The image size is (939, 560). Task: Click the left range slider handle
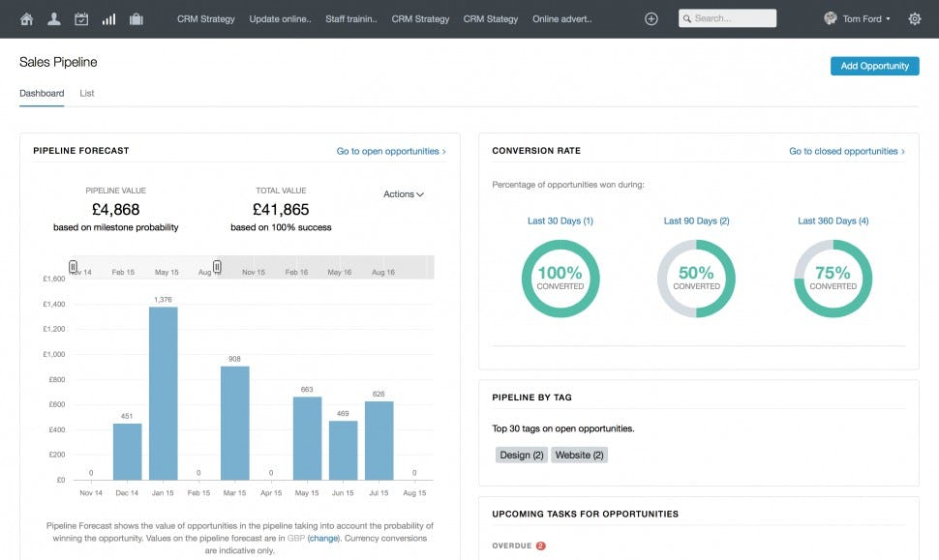pos(73,267)
